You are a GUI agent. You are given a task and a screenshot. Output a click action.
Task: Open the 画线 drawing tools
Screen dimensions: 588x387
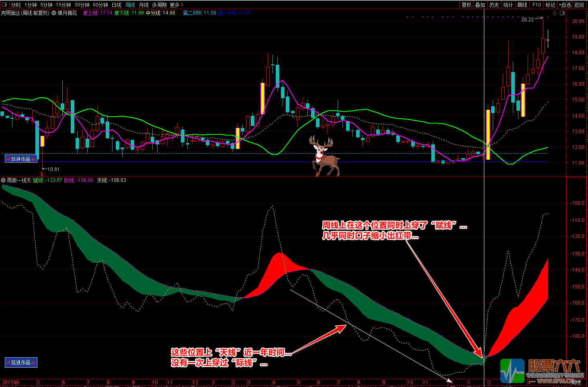click(522, 5)
